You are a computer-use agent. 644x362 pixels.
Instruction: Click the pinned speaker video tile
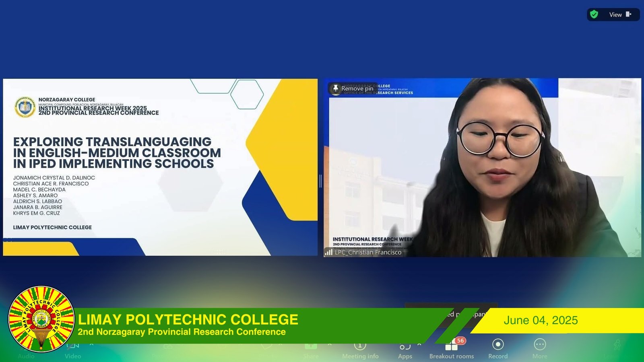[x=482, y=167]
